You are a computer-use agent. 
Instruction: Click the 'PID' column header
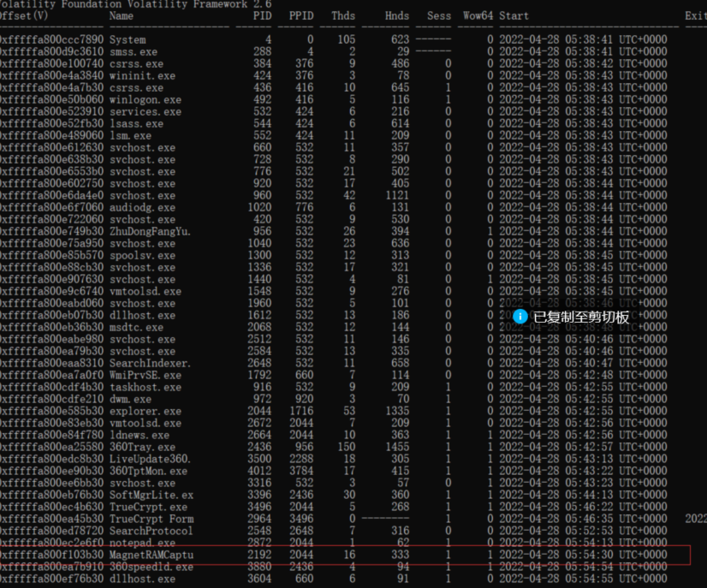click(263, 16)
